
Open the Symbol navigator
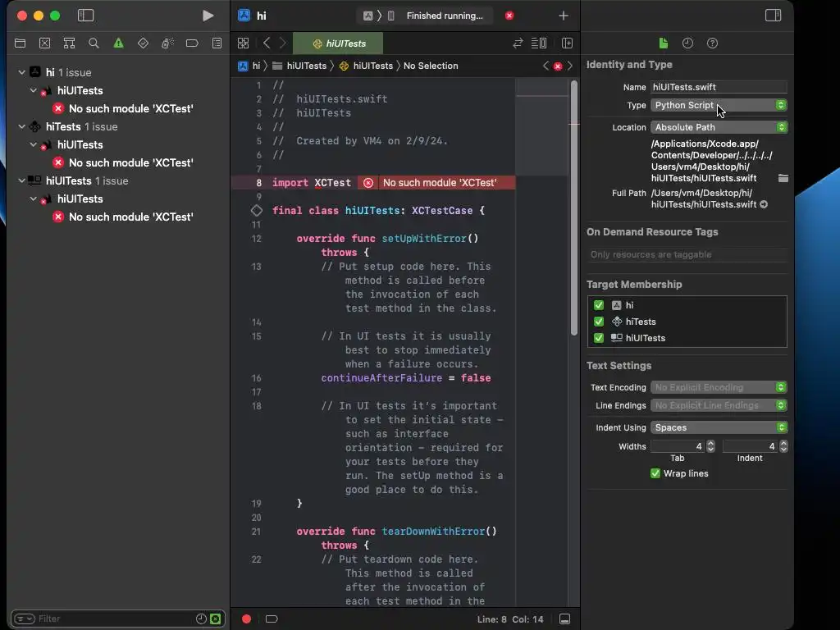click(x=69, y=43)
